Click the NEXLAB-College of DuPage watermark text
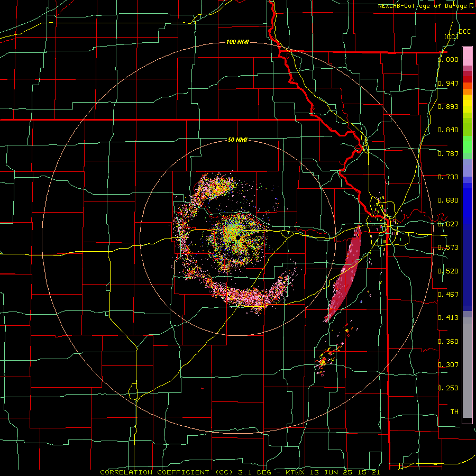 426,6
